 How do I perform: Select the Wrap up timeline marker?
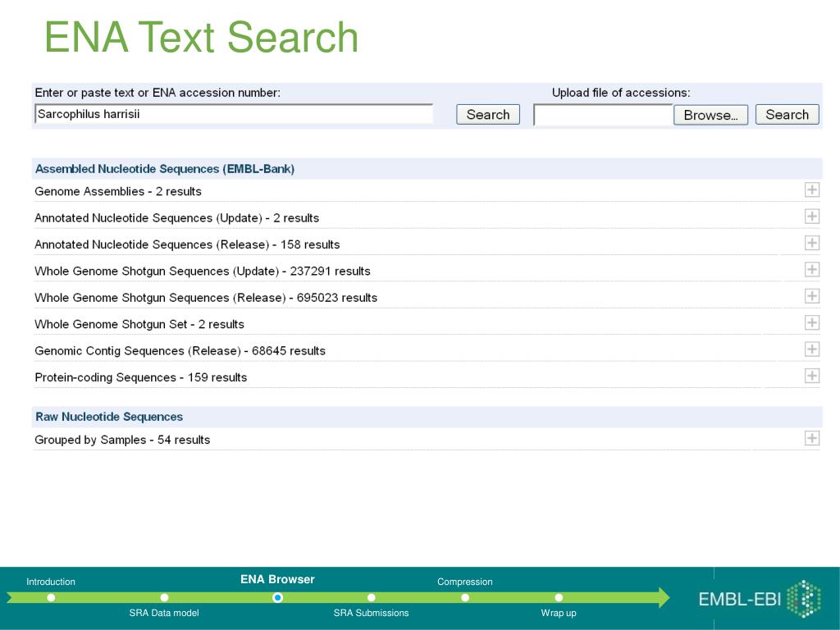pyautogui.click(x=559, y=597)
